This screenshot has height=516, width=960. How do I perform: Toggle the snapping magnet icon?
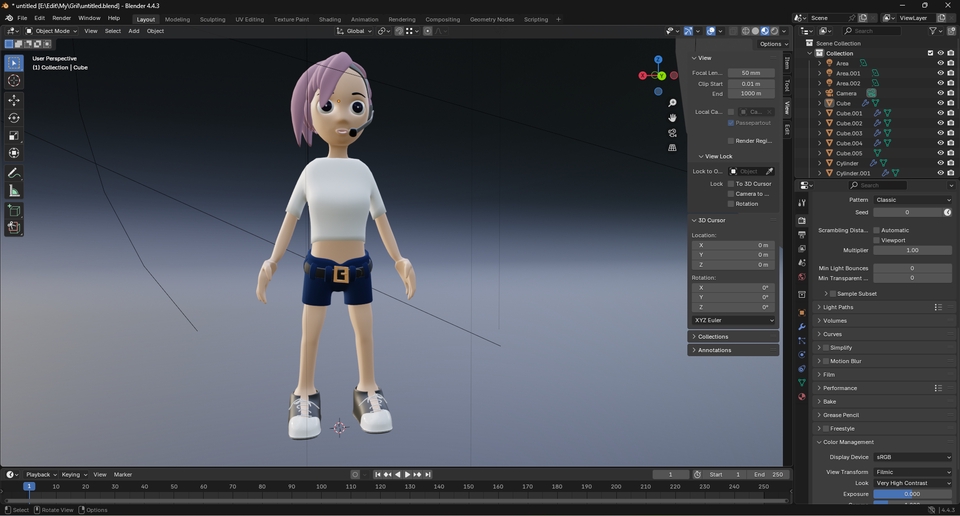399,31
